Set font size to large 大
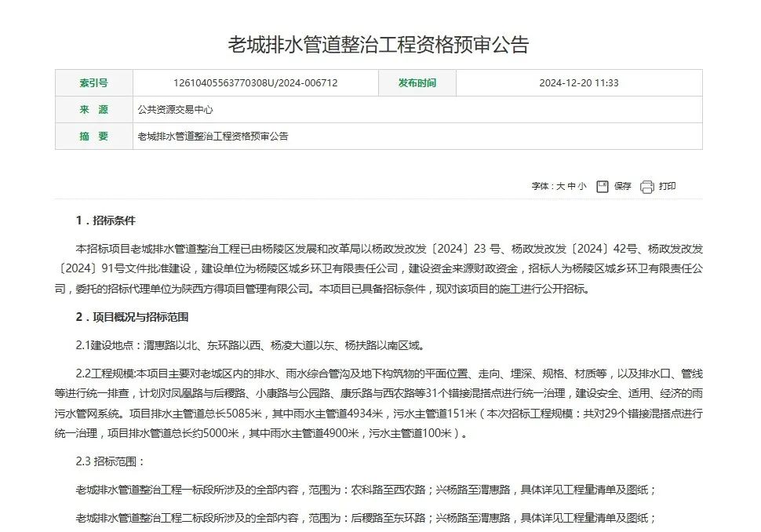Image resolution: width=761 pixels, height=532 pixels. click(x=560, y=187)
